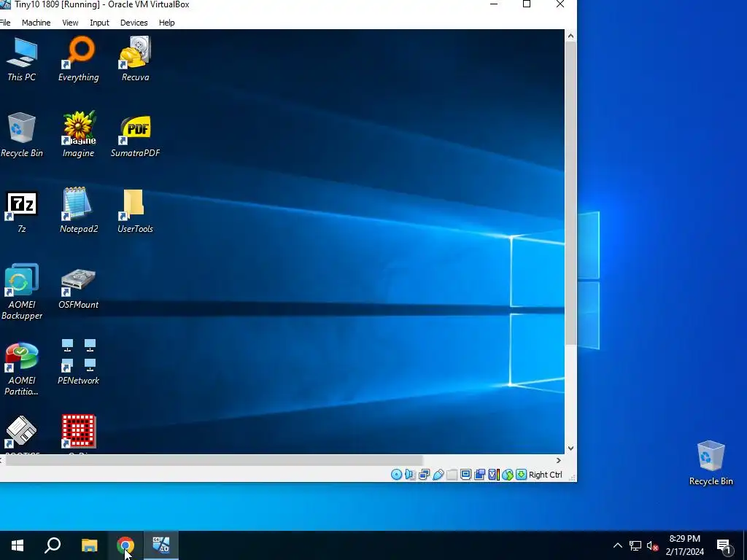Screen dimensions: 747x560
Task: Open Google Chrome from the taskbar
Action: [125, 545]
